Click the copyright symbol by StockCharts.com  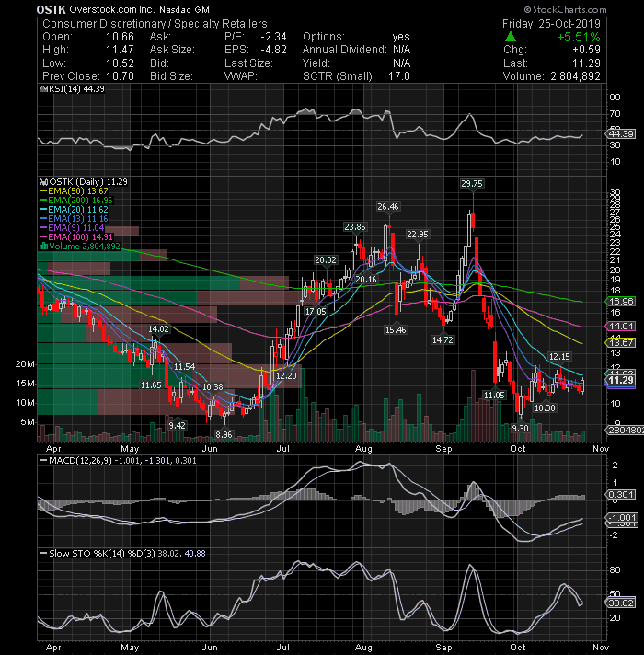pyautogui.click(x=527, y=9)
